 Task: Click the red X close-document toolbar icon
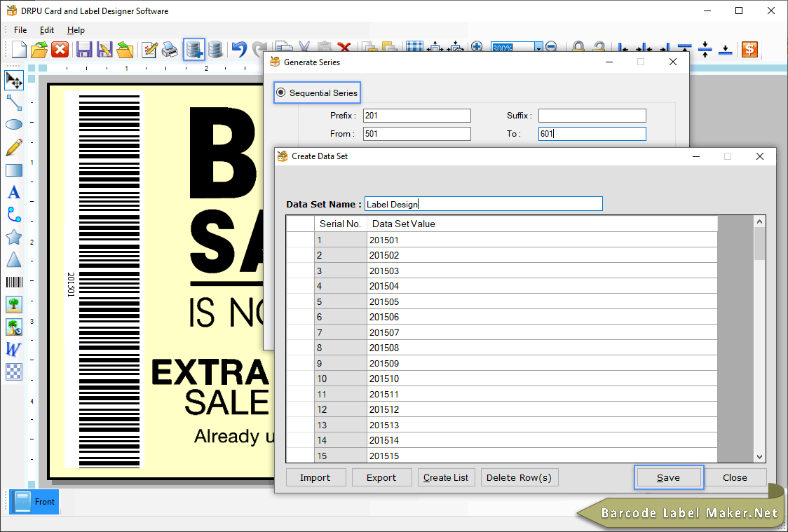(60, 50)
